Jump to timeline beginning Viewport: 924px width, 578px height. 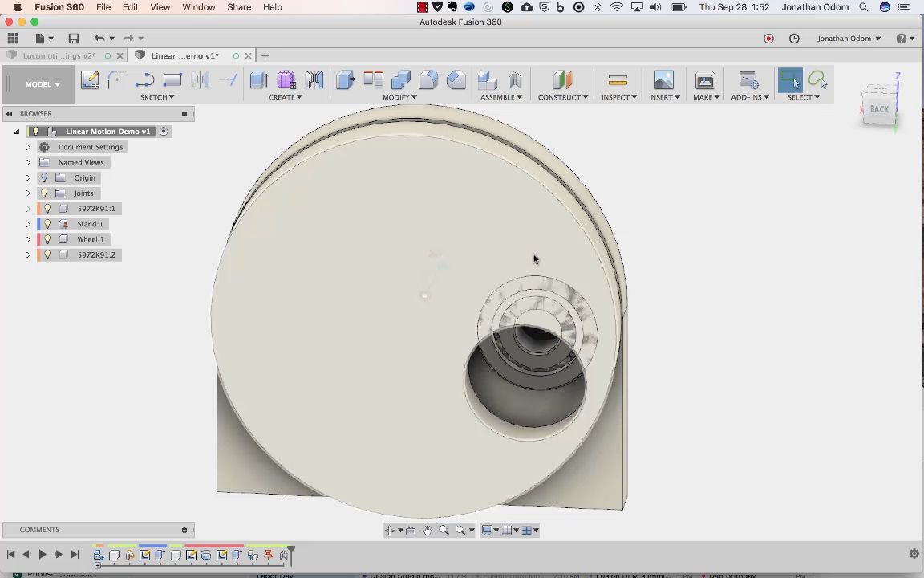point(10,555)
